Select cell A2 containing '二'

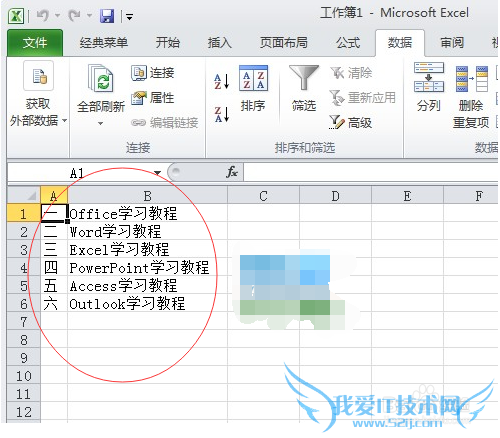click(x=54, y=231)
